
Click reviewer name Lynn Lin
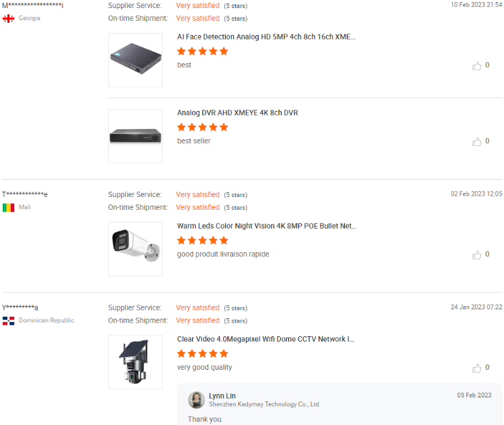coord(222,395)
